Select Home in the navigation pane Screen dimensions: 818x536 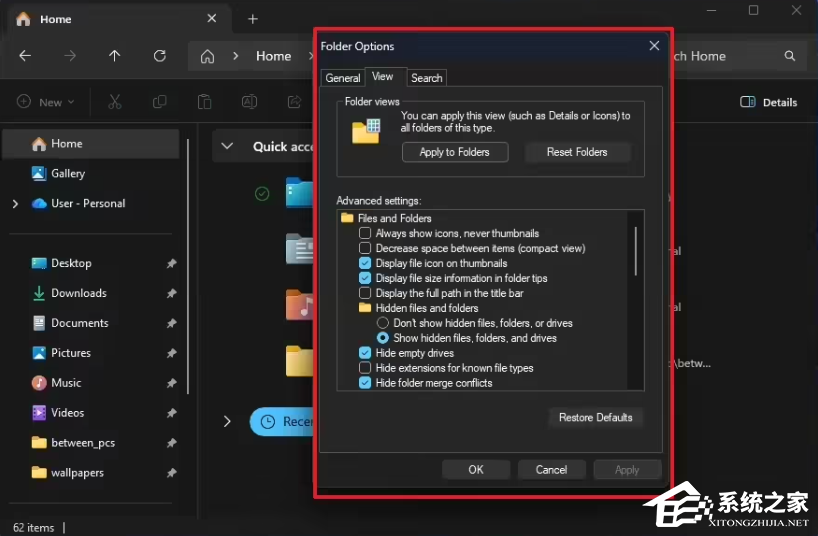(91, 144)
